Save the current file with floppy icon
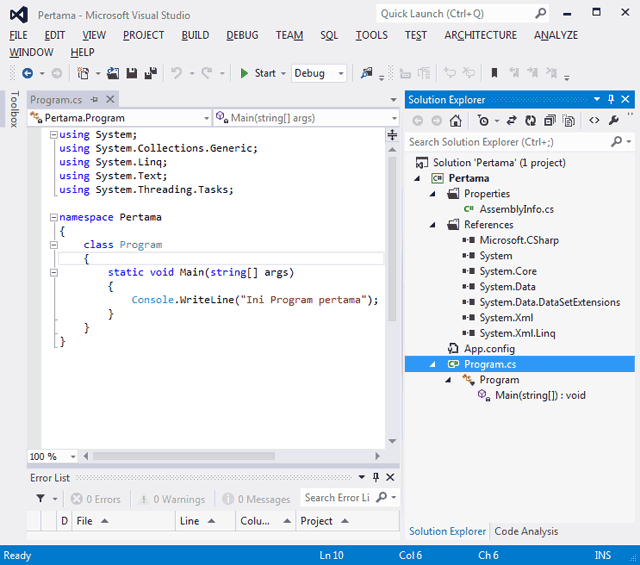 pos(131,73)
